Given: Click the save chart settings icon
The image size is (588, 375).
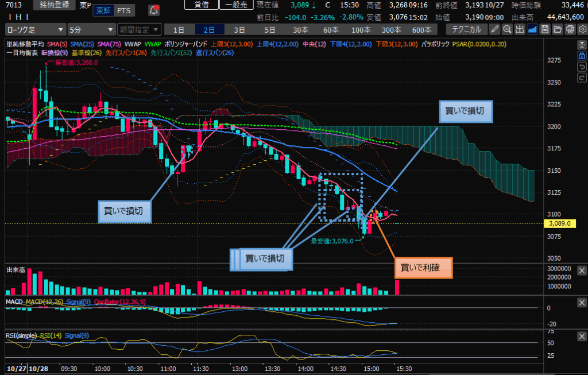Looking at the screenshot, I should [x=544, y=30].
